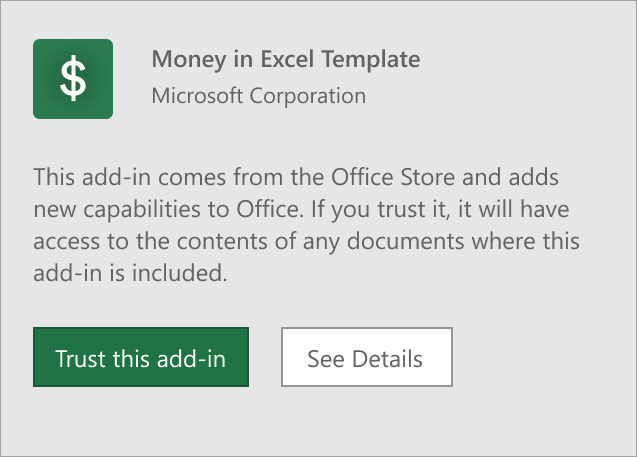Click the green dollar sign add-in icon
Screen dimensions: 637x457
pos(73,79)
